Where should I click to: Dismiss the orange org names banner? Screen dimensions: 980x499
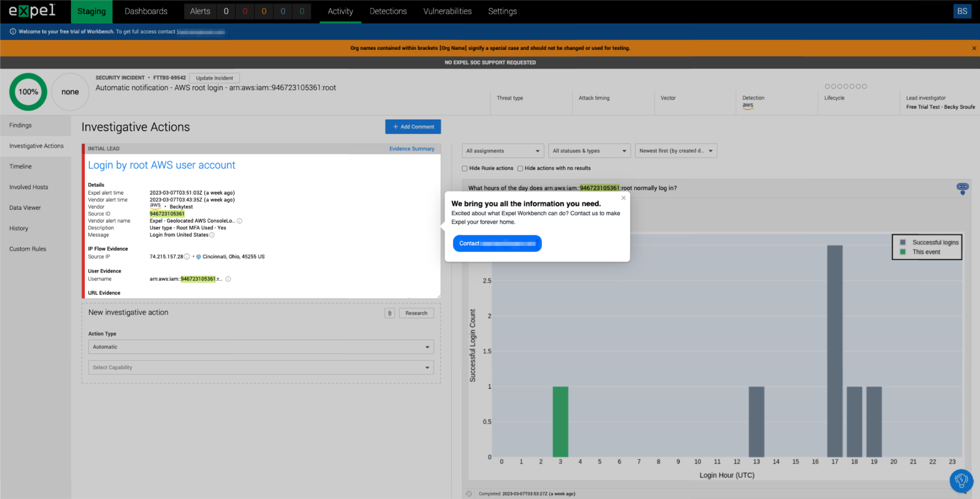click(x=974, y=48)
